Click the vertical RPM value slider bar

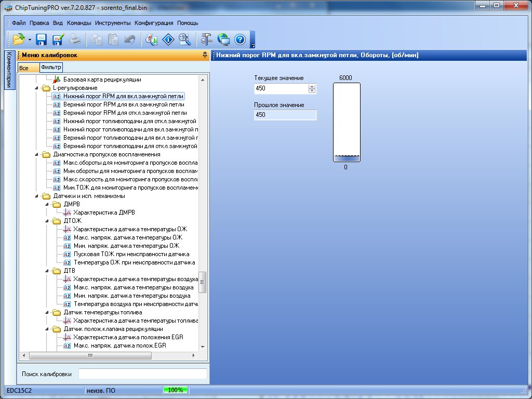click(346, 122)
